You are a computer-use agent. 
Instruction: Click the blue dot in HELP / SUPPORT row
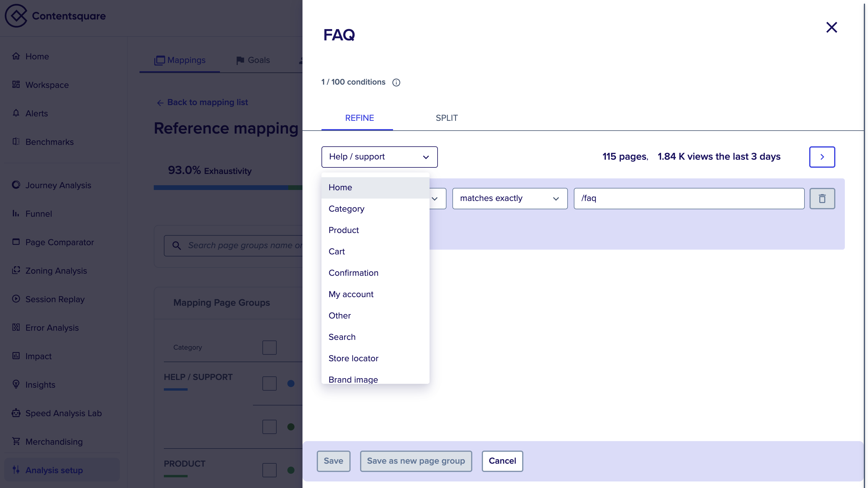tap(291, 384)
